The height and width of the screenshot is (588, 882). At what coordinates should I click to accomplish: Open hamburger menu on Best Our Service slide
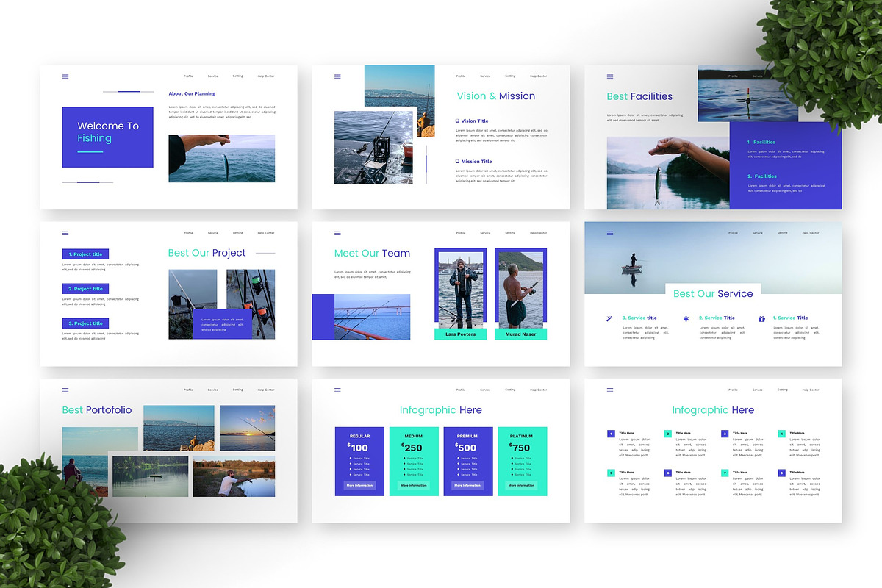[x=610, y=233]
